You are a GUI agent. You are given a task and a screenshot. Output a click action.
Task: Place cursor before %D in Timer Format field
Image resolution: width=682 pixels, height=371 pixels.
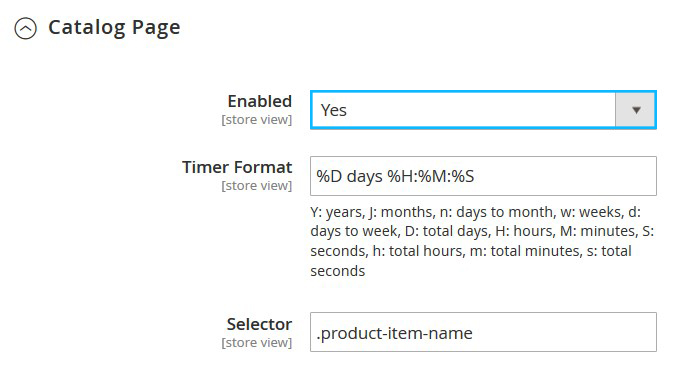(x=316, y=177)
